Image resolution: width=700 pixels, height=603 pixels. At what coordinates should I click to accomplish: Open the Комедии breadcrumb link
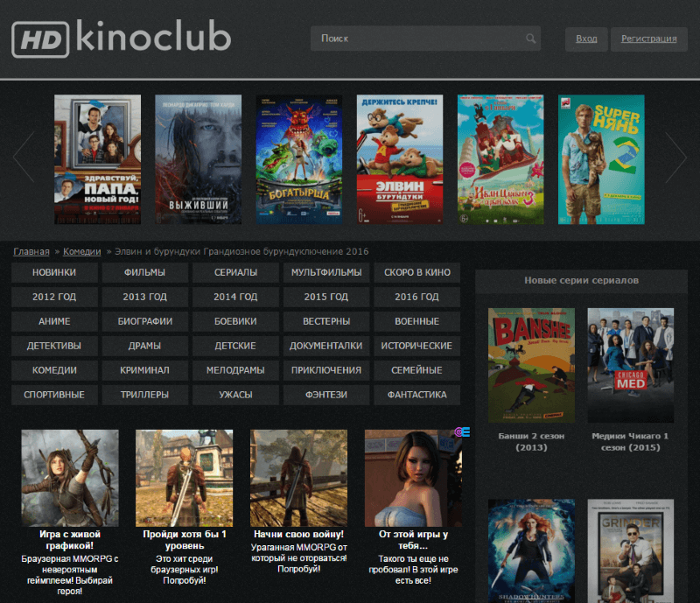coord(81,251)
